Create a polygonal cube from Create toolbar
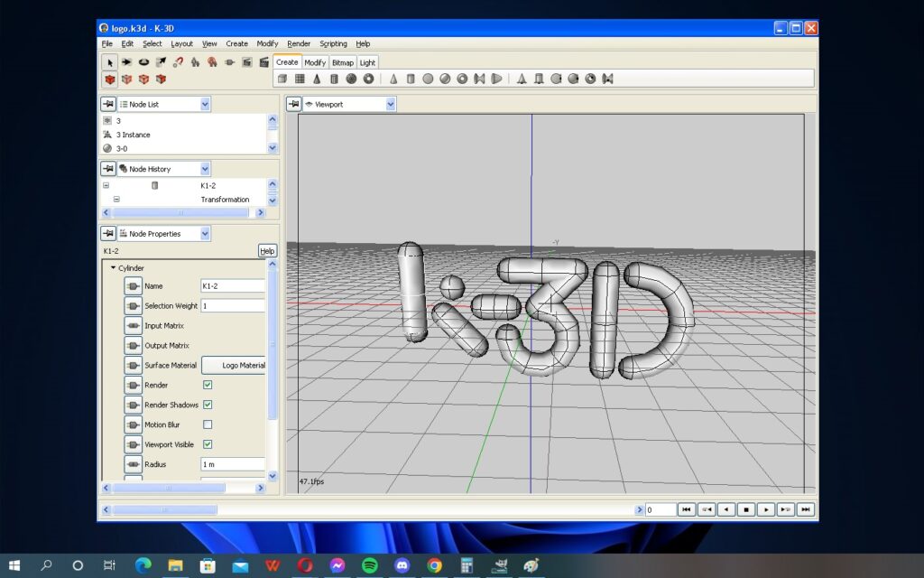The height and width of the screenshot is (578, 924). point(282,79)
